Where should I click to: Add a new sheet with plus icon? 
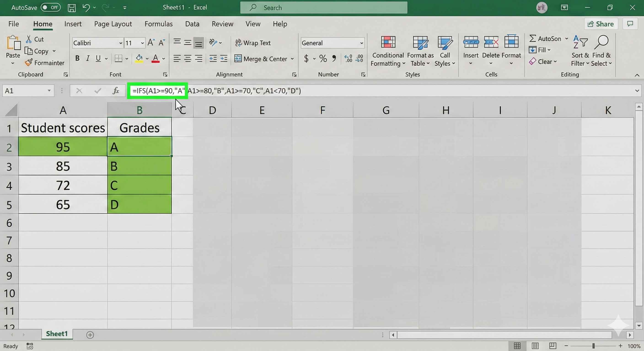click(90, 335)
